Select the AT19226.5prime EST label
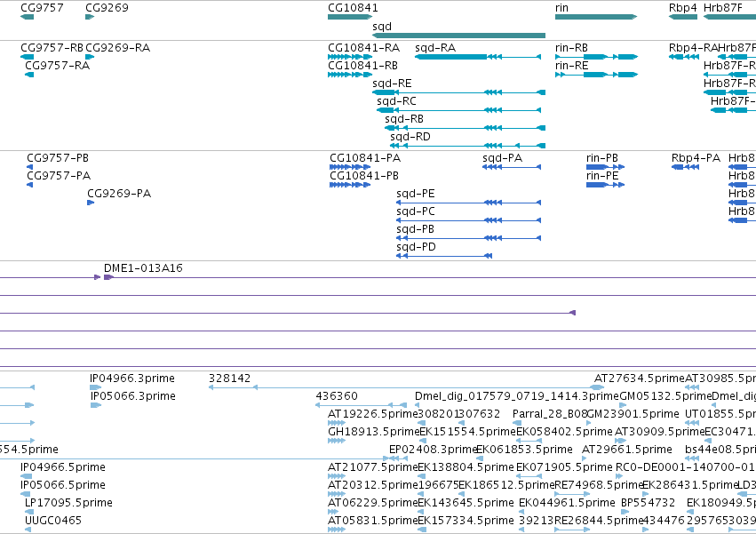This screenshot has height=534, width=756. 373,414
